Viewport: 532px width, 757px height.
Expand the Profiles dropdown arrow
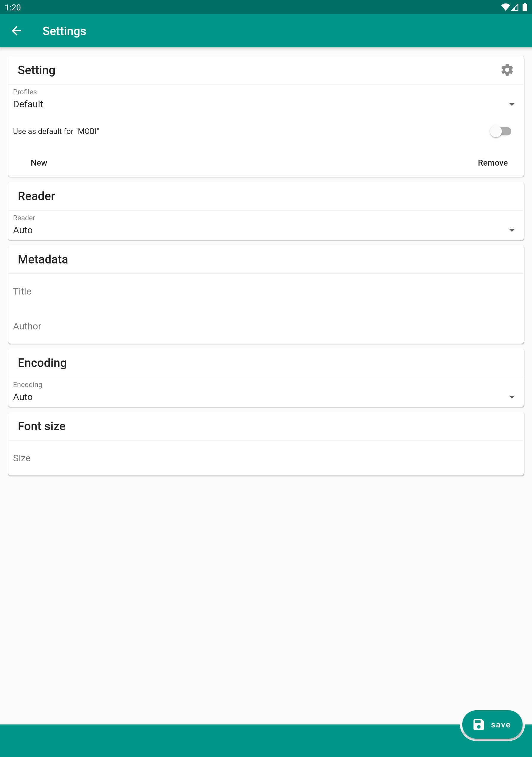[511, 104]
